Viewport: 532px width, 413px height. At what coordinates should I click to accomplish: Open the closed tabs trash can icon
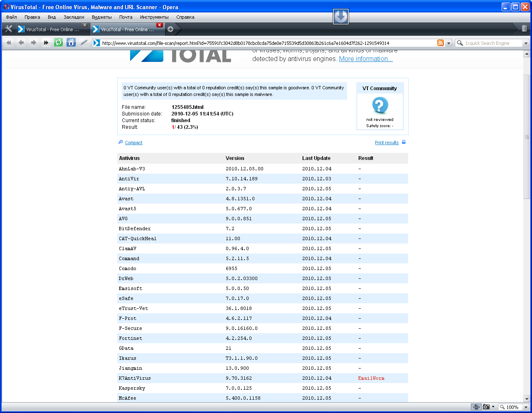click(x=524, y=29)
